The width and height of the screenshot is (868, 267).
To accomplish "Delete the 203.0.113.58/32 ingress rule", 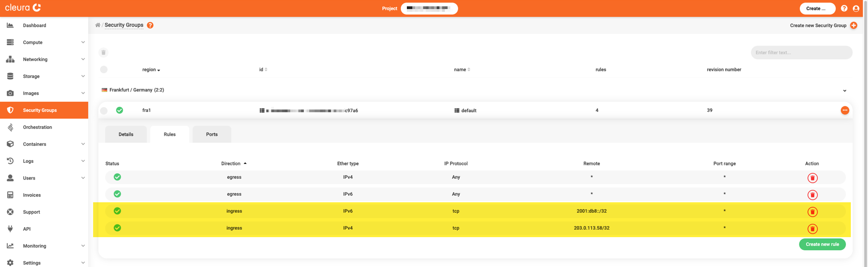I will [812, 229].
